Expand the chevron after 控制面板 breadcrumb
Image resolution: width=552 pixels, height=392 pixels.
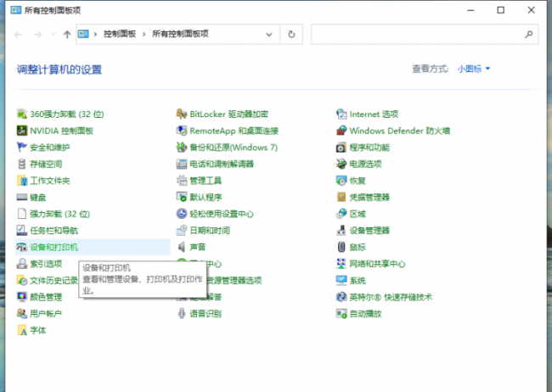click(x=144, y=34)
